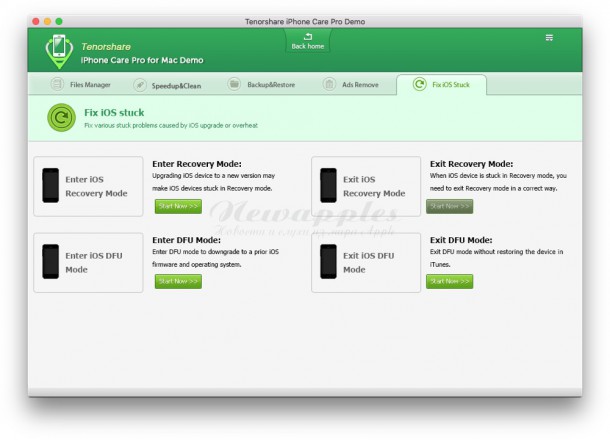The height and width of the screenshot is (440, 610).
Task: Click the Back home button
Action: pos(308,41)
